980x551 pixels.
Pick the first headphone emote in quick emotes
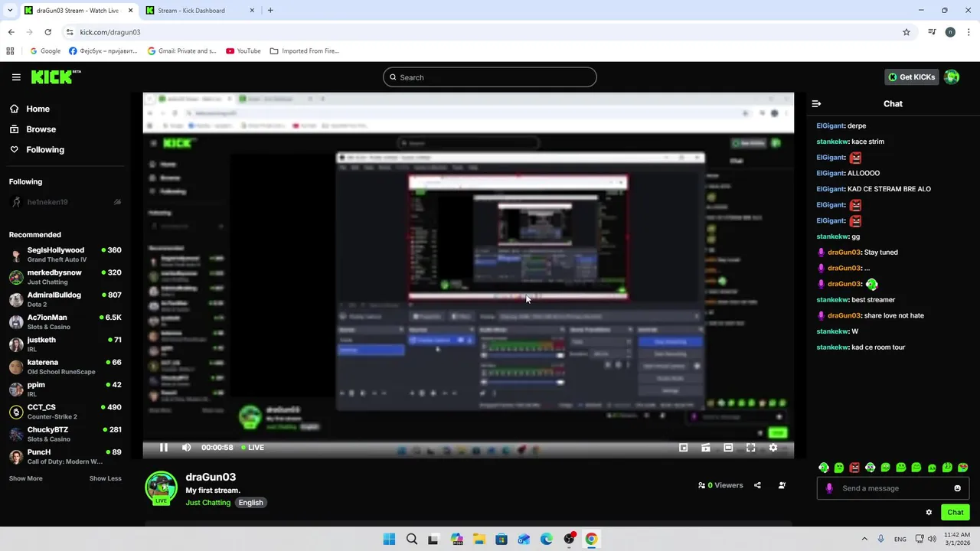point(824,468)
